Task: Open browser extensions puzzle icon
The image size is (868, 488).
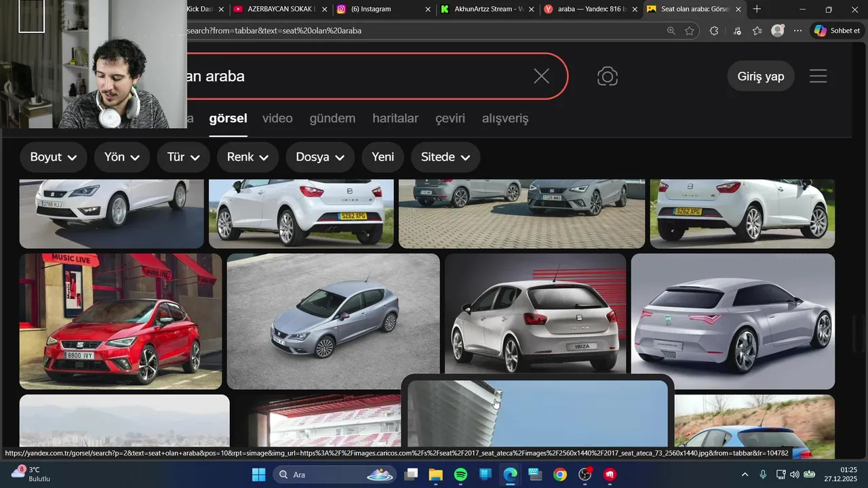Action: click(x=714, y=30)
